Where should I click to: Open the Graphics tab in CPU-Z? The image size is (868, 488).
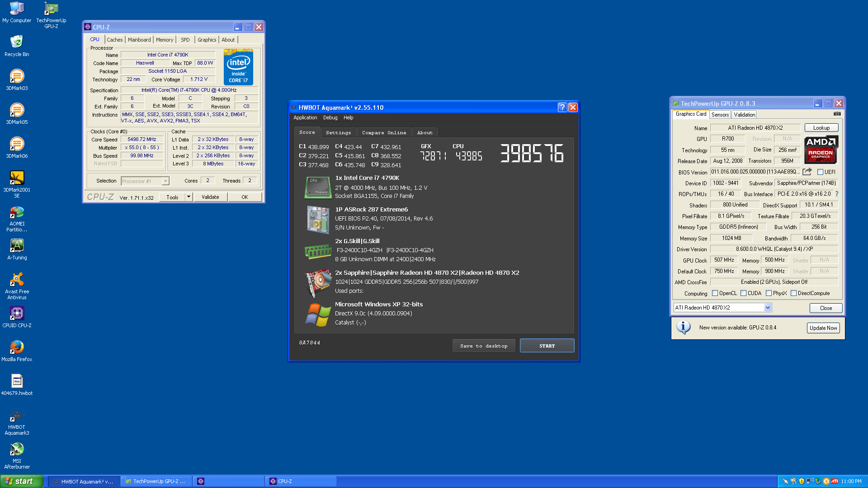click(207, 40)
